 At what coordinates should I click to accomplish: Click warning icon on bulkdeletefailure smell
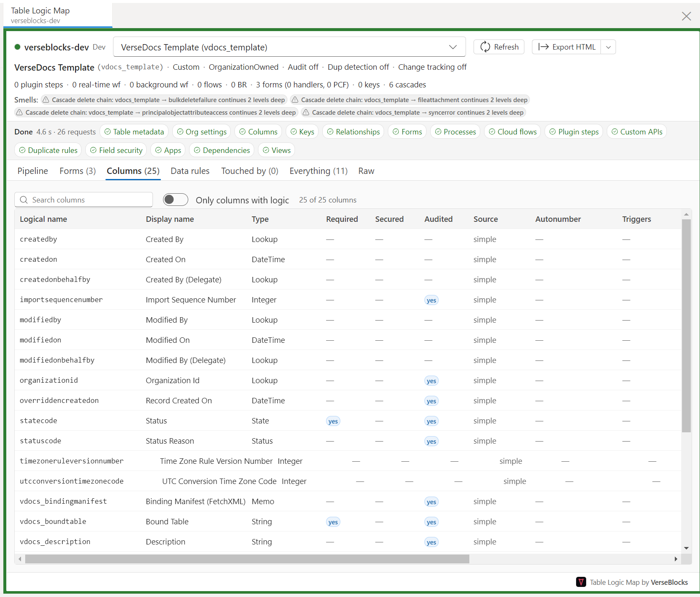46,100
